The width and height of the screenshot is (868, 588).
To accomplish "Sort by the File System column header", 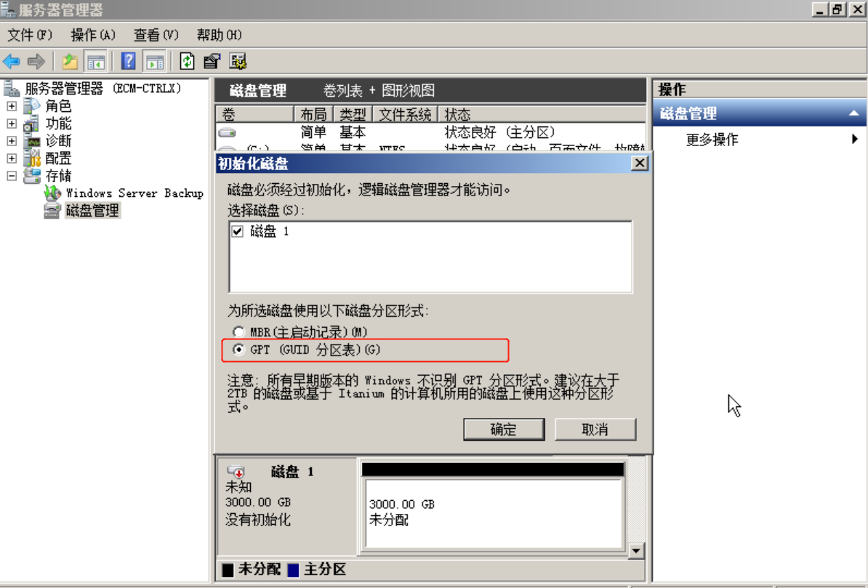I will [405, 114].
